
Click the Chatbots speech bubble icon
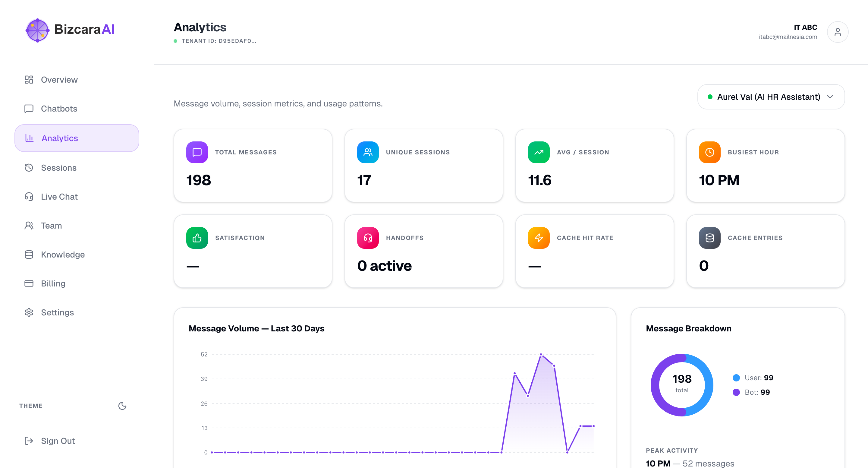pyautogui.click(x=29, y=109)
